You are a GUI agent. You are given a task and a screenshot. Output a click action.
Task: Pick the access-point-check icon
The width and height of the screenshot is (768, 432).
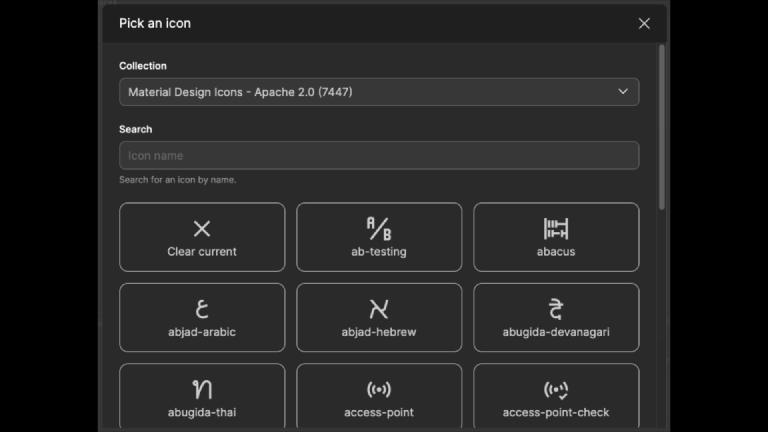tap(556, 396)
